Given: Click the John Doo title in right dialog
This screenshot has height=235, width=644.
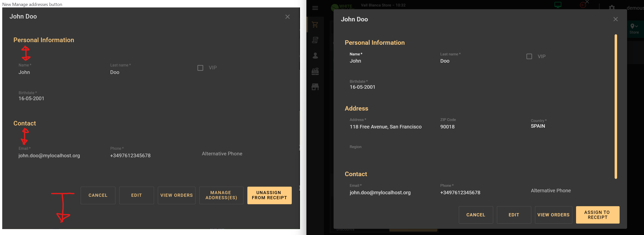Looking at the screenshot, I should [354, 19].
